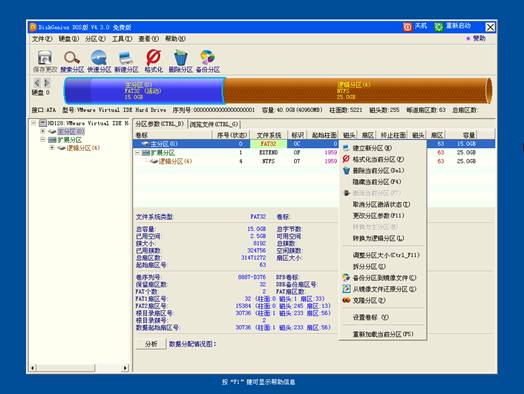The image size is (524, 394).
Task: Choose 转换为逻辑分区(L) in the context menu
Action: click(383, 238)
